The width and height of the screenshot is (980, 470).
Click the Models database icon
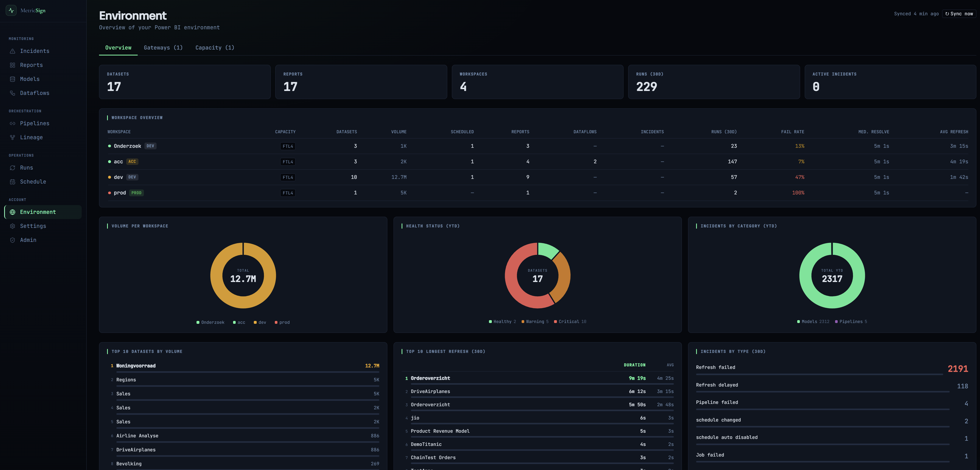pyautogui.click(x=12, y=79)
